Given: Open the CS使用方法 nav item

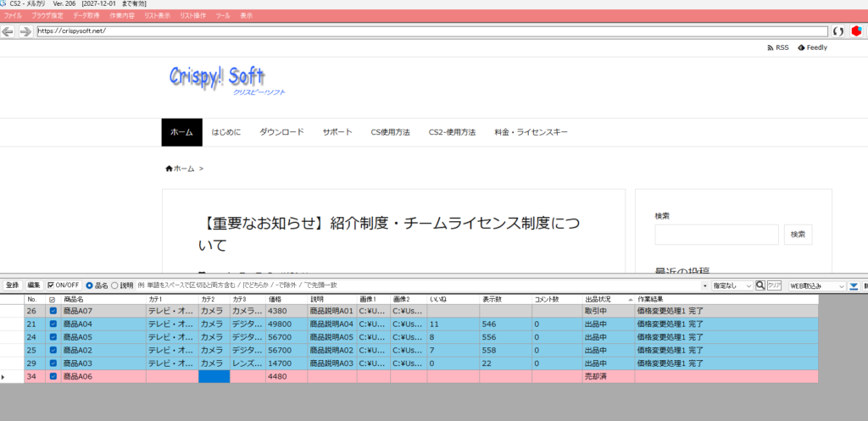Looking at the screenshot, I should click(x=391, y=132).
